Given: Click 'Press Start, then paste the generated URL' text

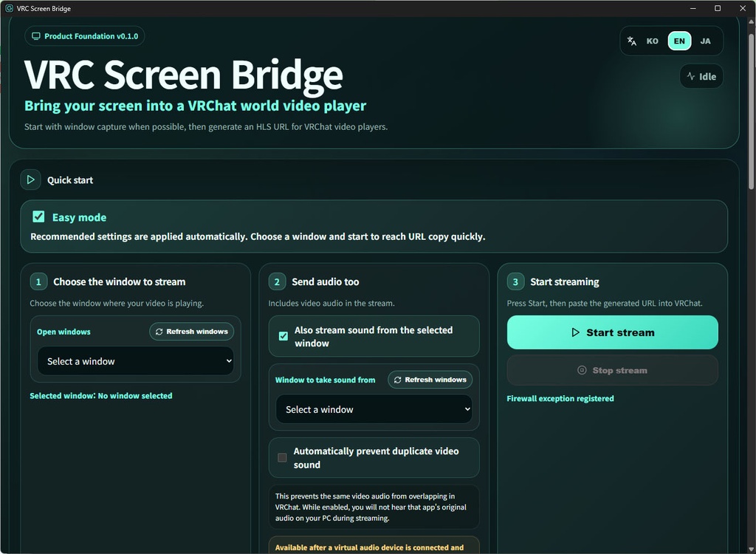Looking at the screenshot, I should click(605, 303).
